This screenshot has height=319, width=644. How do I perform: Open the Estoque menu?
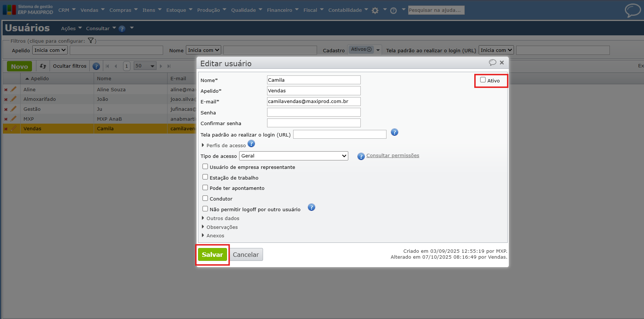click(179, 10)
